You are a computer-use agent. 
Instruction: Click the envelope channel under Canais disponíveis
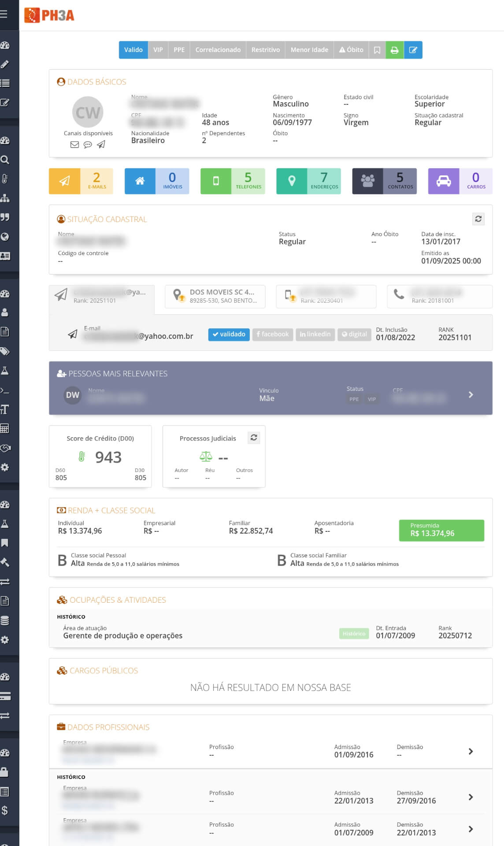tap(74, 145)
